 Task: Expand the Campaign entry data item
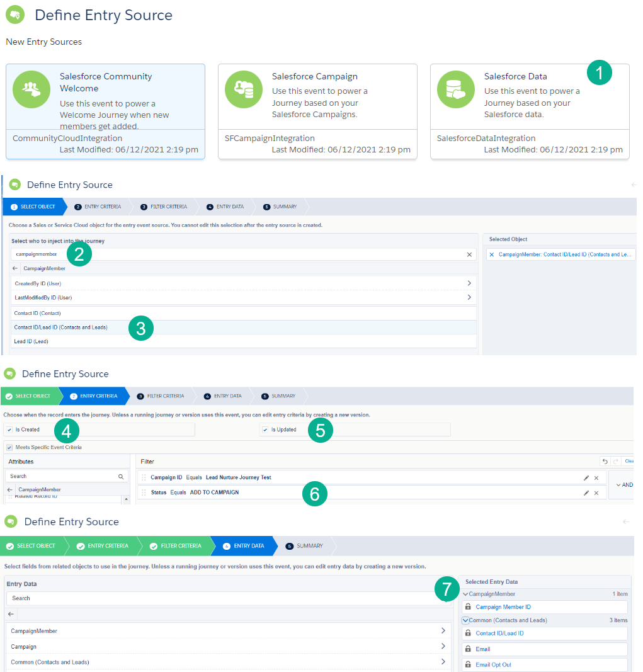coord(443,646)
